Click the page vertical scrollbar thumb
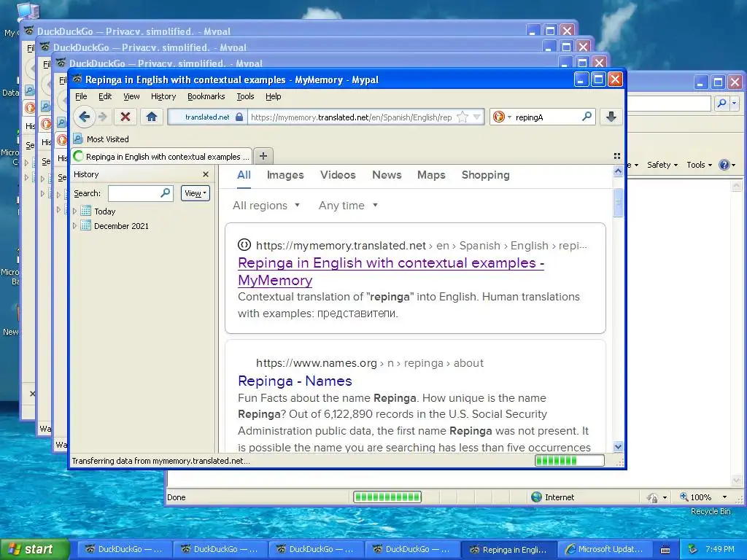The image size is (747, 560). coord(618,203)
